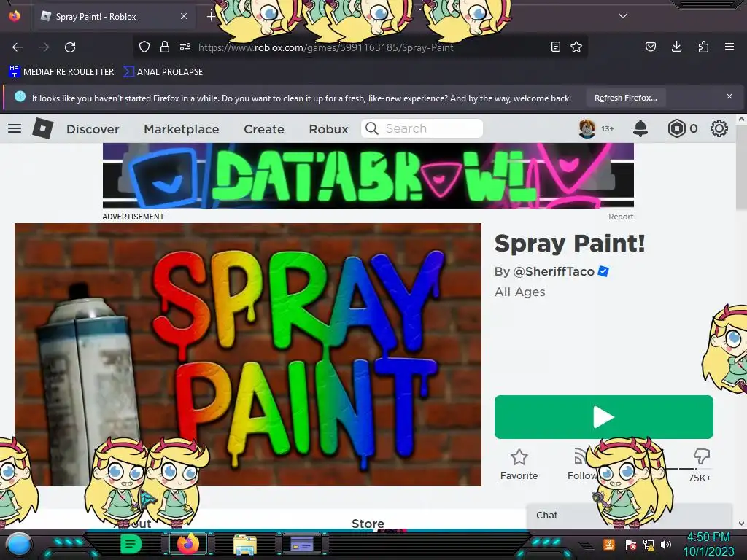Open the Robux menu item
This screenshot has height=560, width=747.
coord(328,129)
